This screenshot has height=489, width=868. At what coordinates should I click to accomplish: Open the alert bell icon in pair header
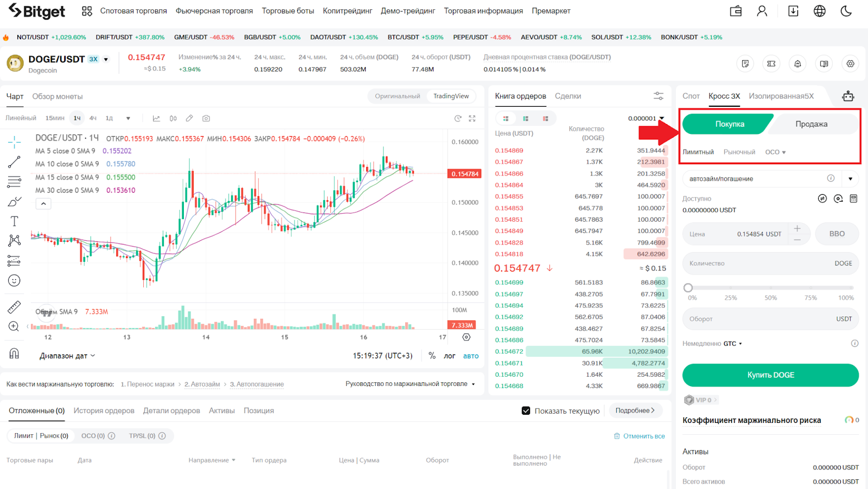(x=797, y=63)
